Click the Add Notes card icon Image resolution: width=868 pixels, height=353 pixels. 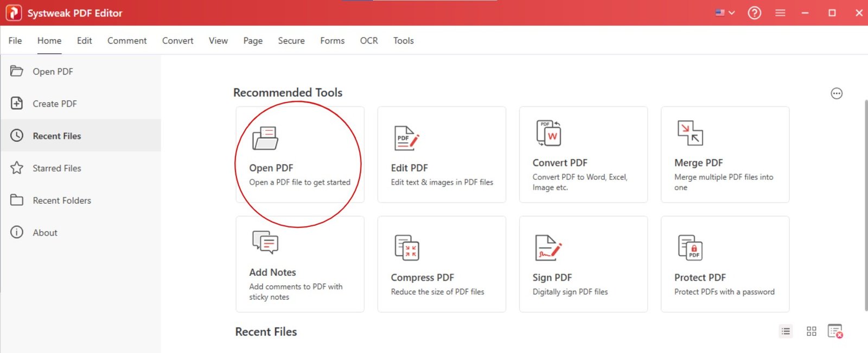[x=265, y=242]
